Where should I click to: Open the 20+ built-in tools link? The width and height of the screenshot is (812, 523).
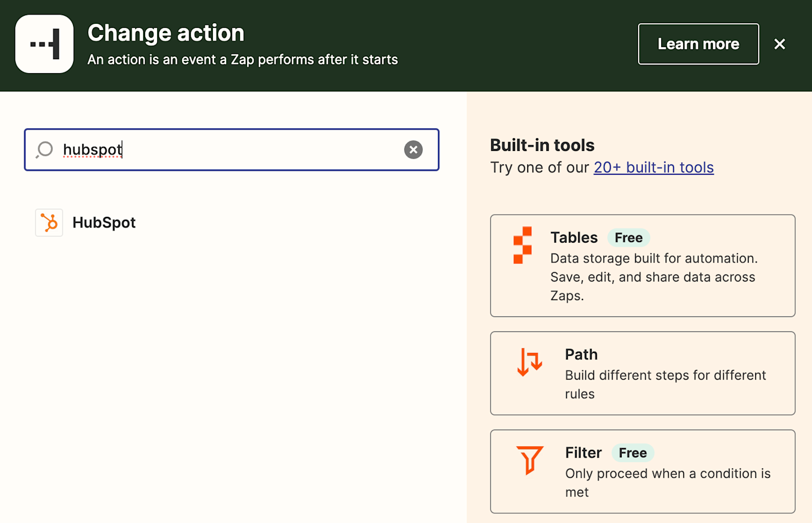click(x=654, y=167)
